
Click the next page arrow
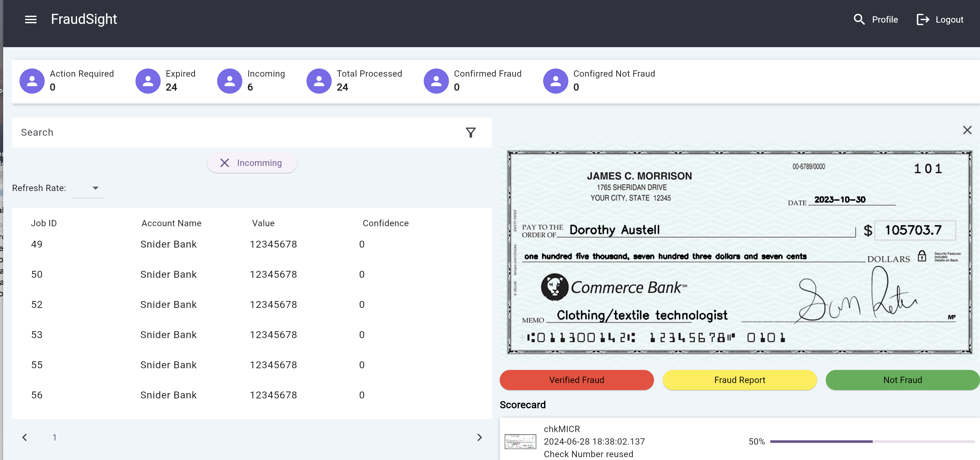(479, 437)
